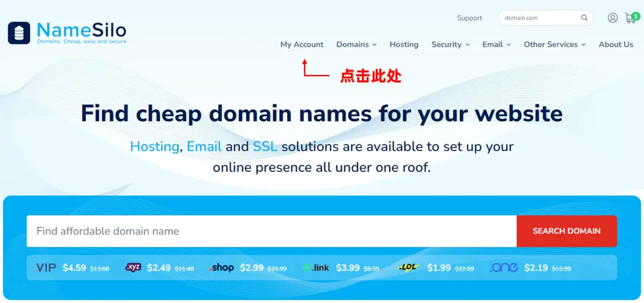Open the Hosting menu item
Viewport: 644px width, 303px height.
click(x=404, y=44)
